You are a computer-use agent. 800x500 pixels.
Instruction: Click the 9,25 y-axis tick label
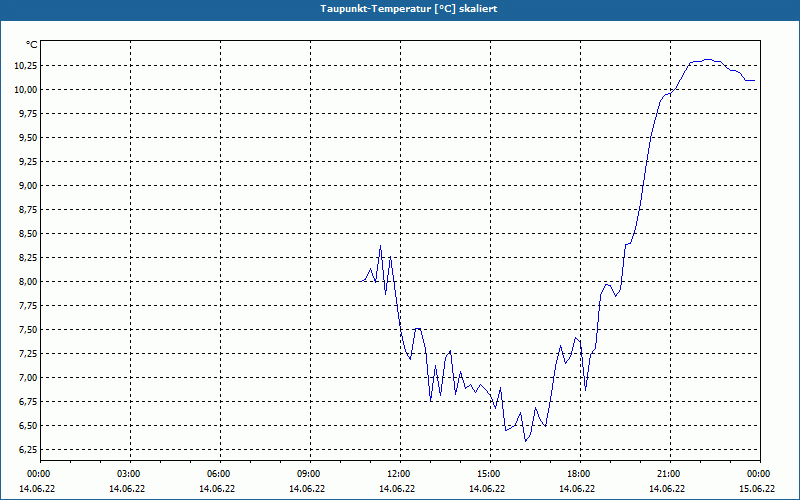click(28, 162)
